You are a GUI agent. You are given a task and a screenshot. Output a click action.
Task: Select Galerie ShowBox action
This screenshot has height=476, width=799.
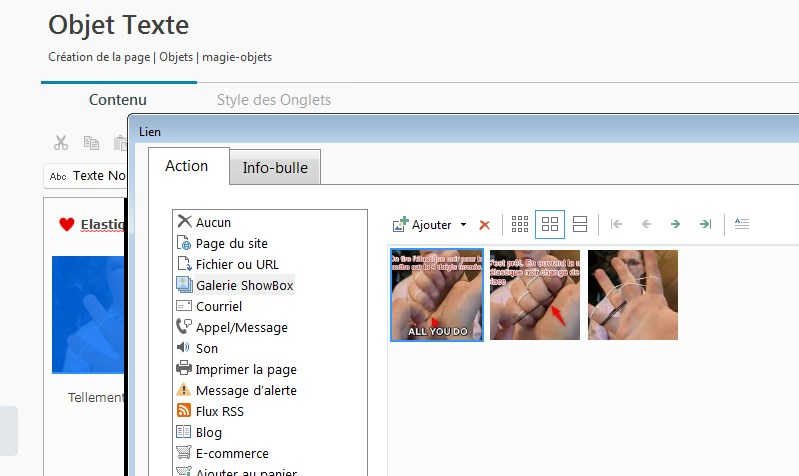(x=235, y=285)
